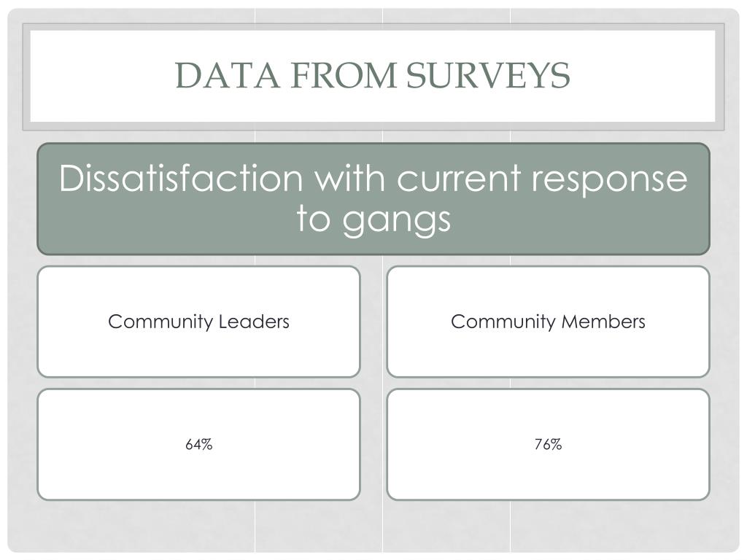Click the word "Dissatisfaction" in the header
This screenshot has width=747, height=560.
pyautogui.click(x=180, y=178)
